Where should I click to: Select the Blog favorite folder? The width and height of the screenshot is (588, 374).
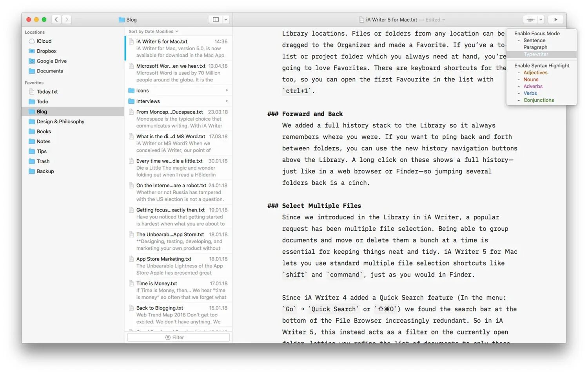[73, 112]
